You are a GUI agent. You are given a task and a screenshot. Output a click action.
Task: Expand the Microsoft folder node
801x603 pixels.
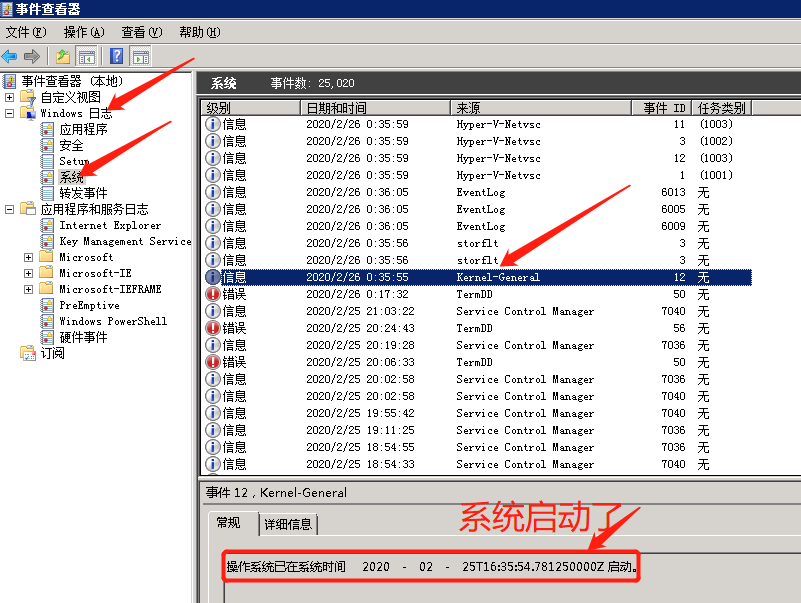coord(29,258)
